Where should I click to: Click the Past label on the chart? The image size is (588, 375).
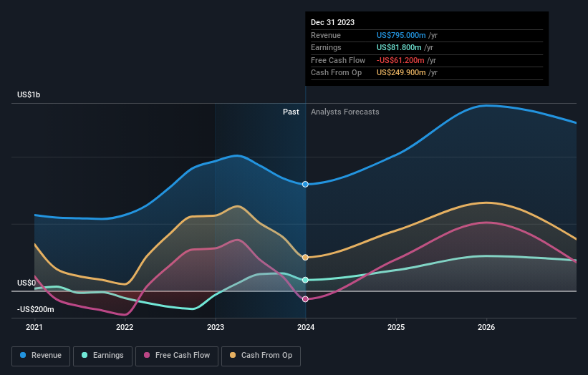(x=291, y=112)
